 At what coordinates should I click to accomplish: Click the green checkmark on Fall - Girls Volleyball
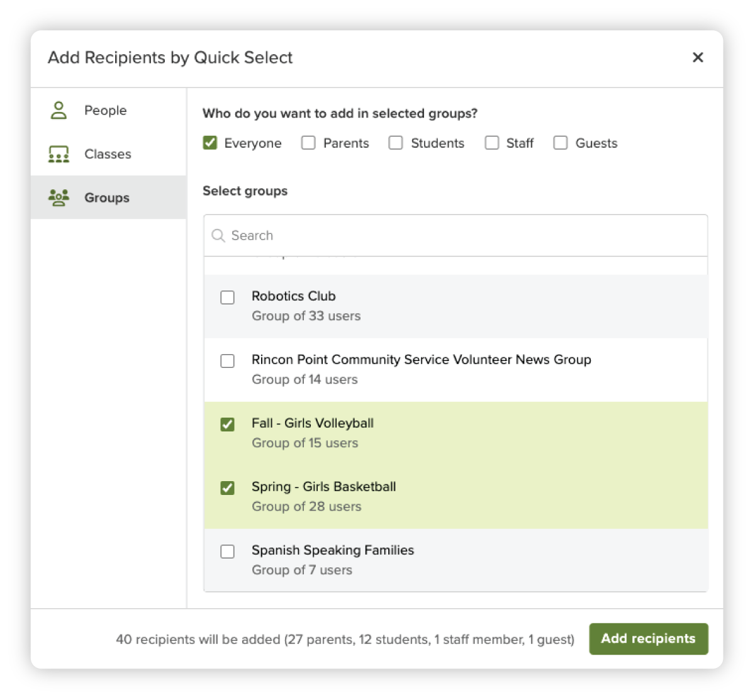click(x=227, y=425)
